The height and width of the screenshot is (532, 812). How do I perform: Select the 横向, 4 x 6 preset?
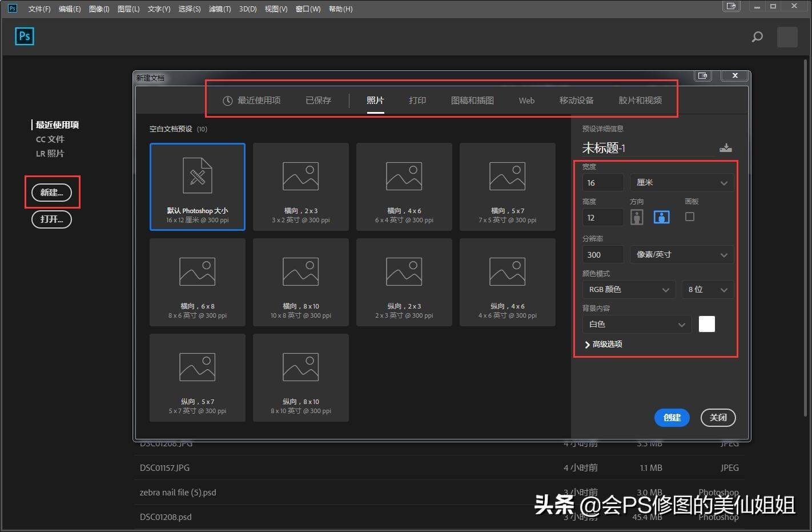404,187
